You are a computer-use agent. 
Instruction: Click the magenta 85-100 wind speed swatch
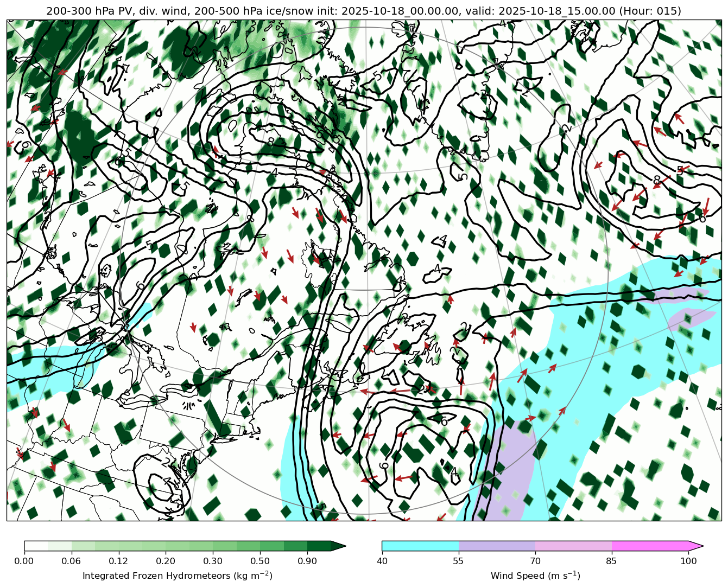click(650, 546)
